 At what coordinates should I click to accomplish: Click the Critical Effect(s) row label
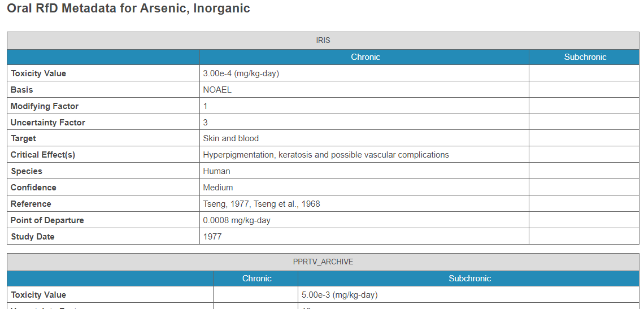pyautogui.click(x=43, y=155)
